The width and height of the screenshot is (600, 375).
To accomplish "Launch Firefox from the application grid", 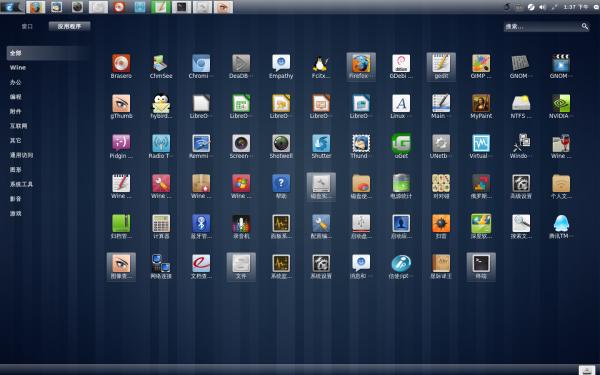I will click(361, 67).
